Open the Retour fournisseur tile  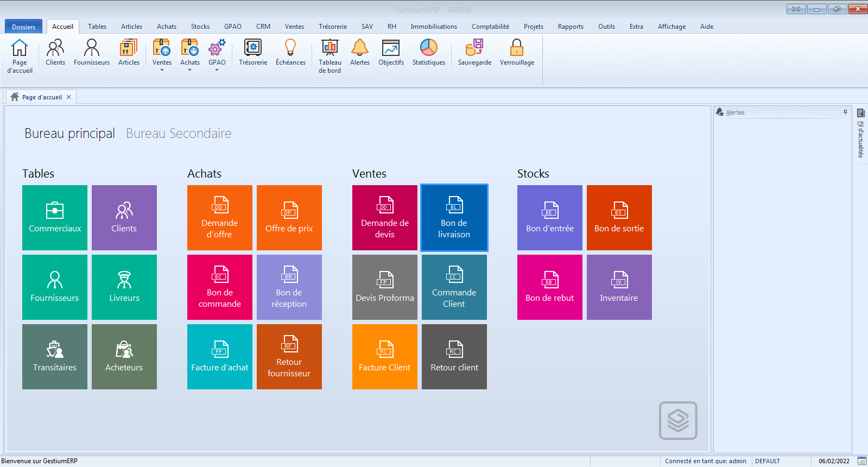tap(289, 357)
